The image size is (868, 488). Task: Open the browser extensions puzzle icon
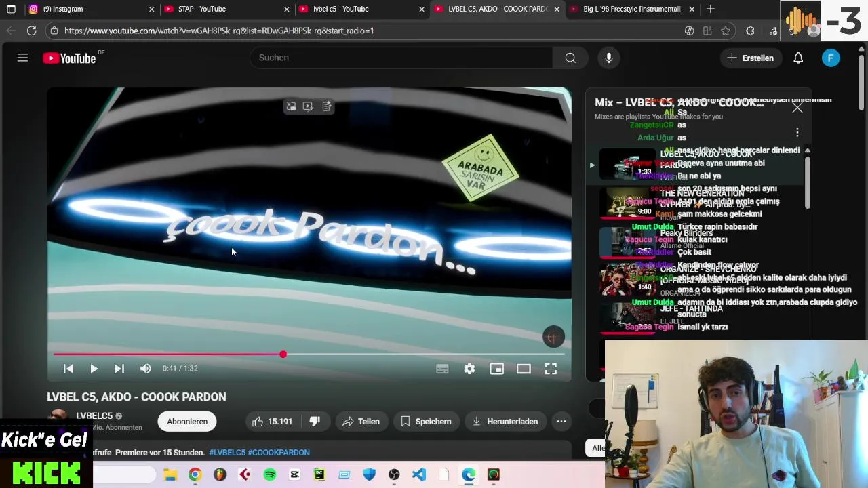coord(750,30)
